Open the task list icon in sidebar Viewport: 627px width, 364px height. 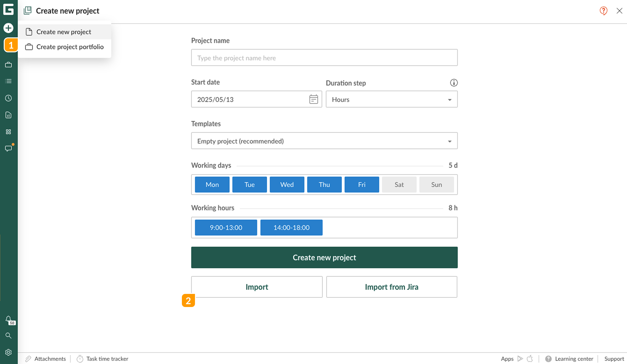[x=8, y=81]
